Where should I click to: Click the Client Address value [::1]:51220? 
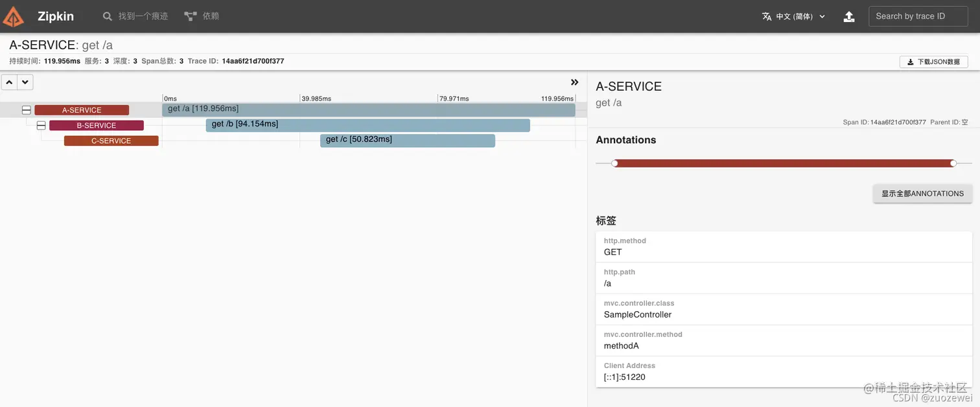click(x=625, y=377)
